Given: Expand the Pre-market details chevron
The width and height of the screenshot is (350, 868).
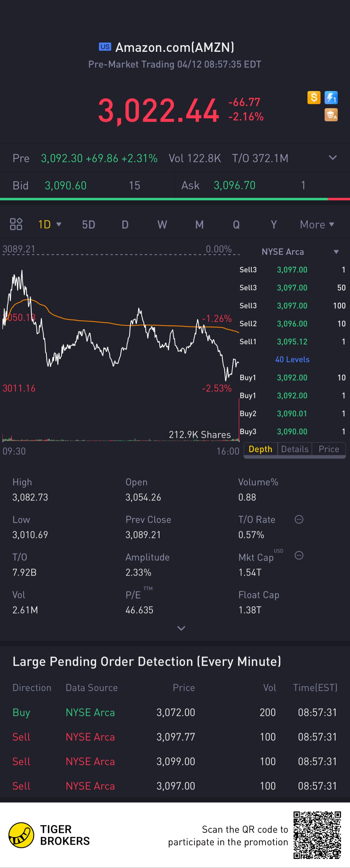Looking at the screenshot, I should [333, 158].
